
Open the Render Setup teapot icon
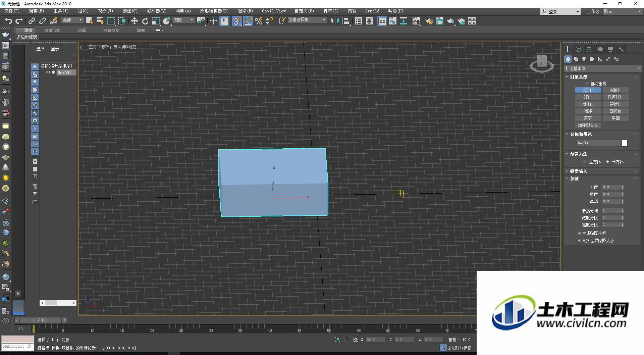pyautogui.click(x=429, y=21)
